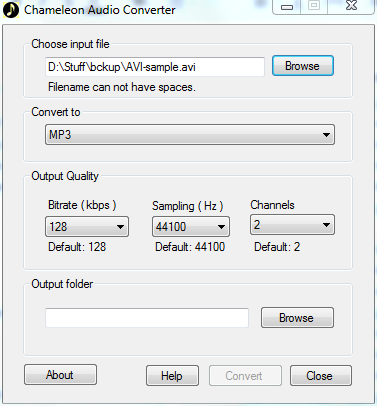Browse for an input file
The height and width of the screenshot is (406, 377).
(x=303, y=66)
